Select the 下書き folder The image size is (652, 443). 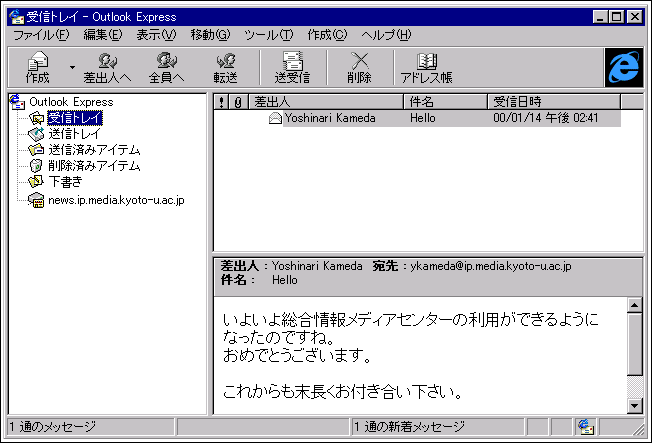[65, 181]
